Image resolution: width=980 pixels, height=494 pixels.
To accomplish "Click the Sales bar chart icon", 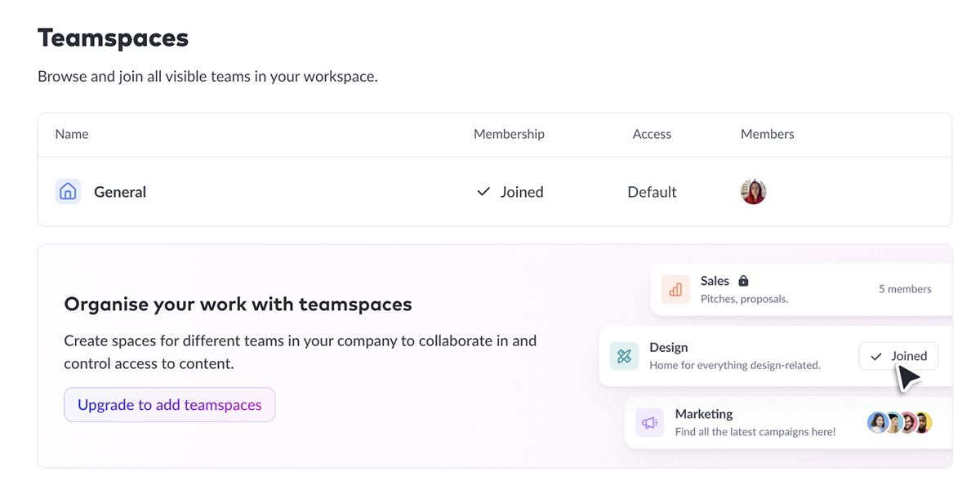I will (675, 289).
